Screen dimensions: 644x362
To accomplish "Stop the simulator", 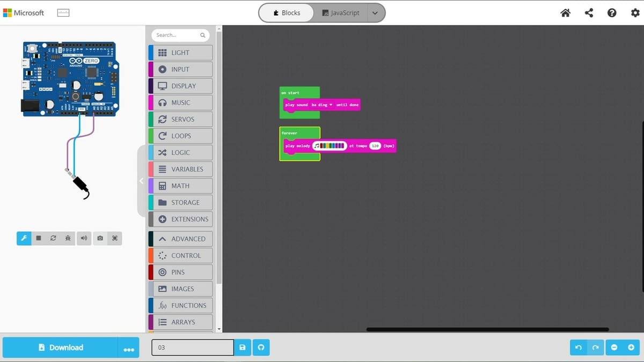I will coord(39,238).
